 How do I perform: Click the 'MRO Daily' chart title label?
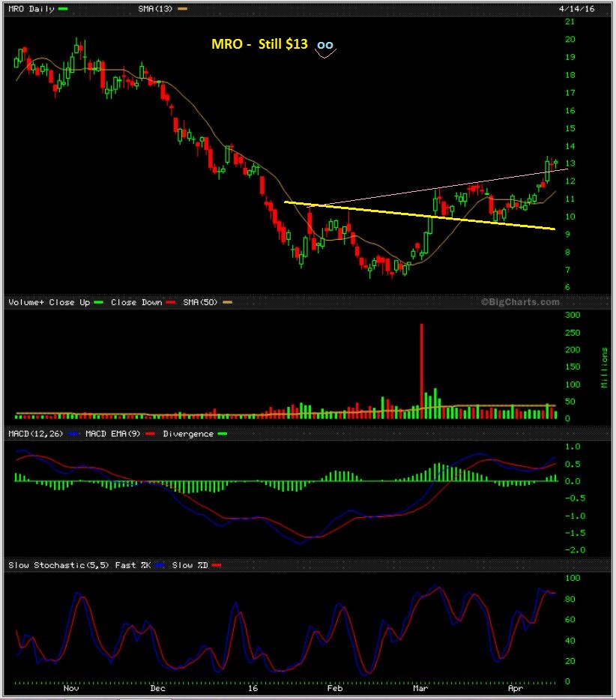tap(31, 9)
